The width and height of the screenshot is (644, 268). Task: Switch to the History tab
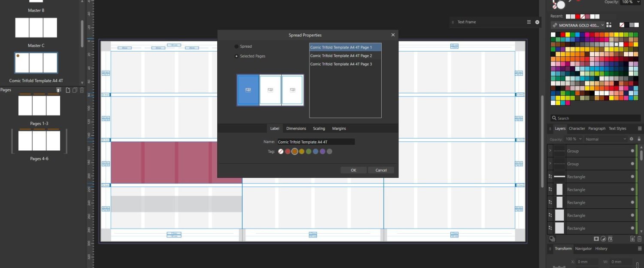601,249
